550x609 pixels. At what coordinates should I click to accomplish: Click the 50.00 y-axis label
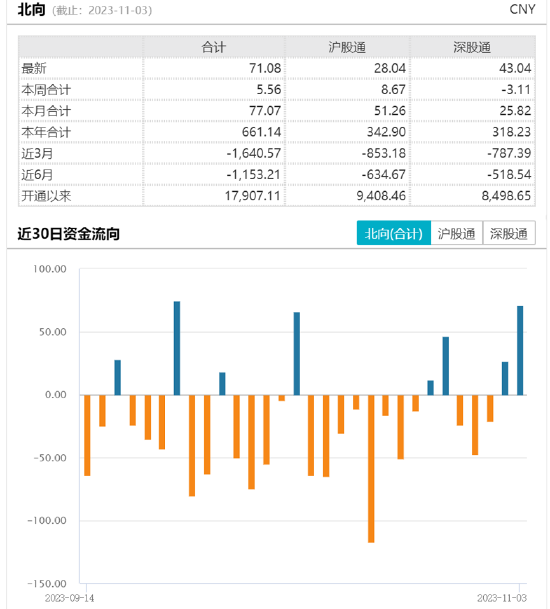[x=53, y=332]
